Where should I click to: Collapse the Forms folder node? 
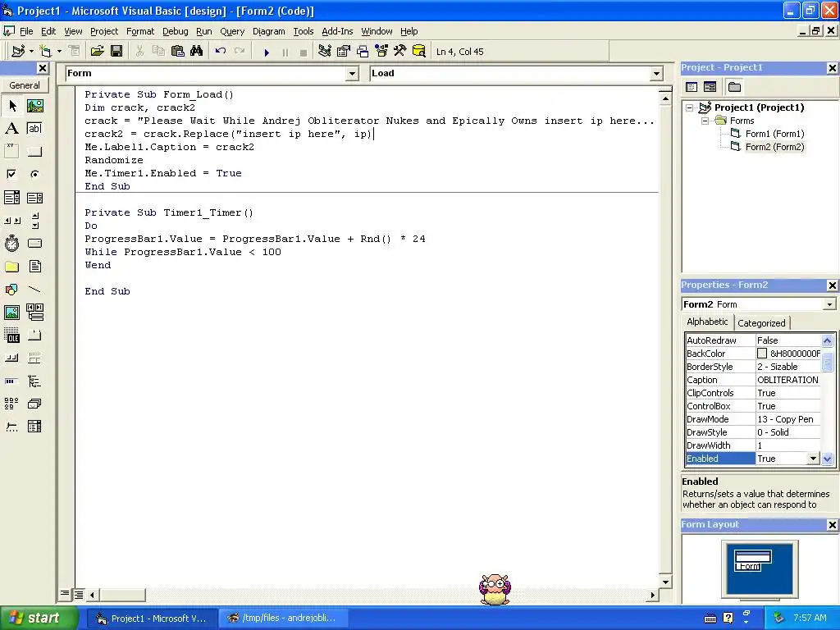[x=705, y=121]
